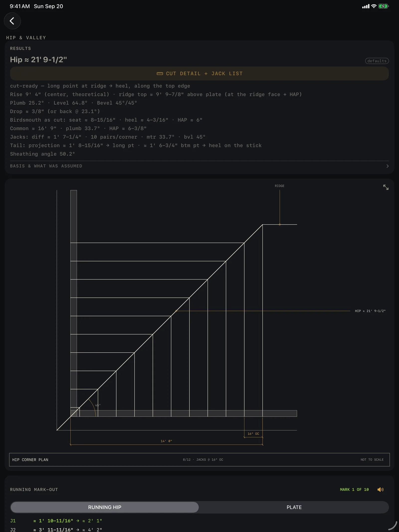
Task: Tap the 'Jacks: diff ≈ 1' 7-1/4"' line
Action: [x=108, y=137]
